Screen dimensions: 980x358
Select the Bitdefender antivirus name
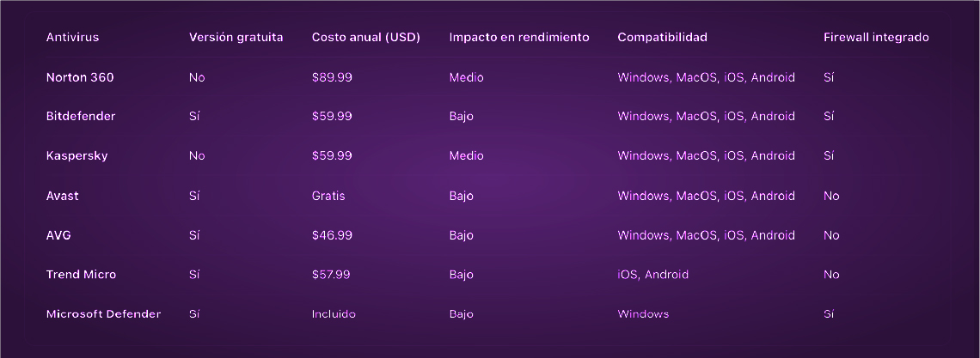[81, 116]
